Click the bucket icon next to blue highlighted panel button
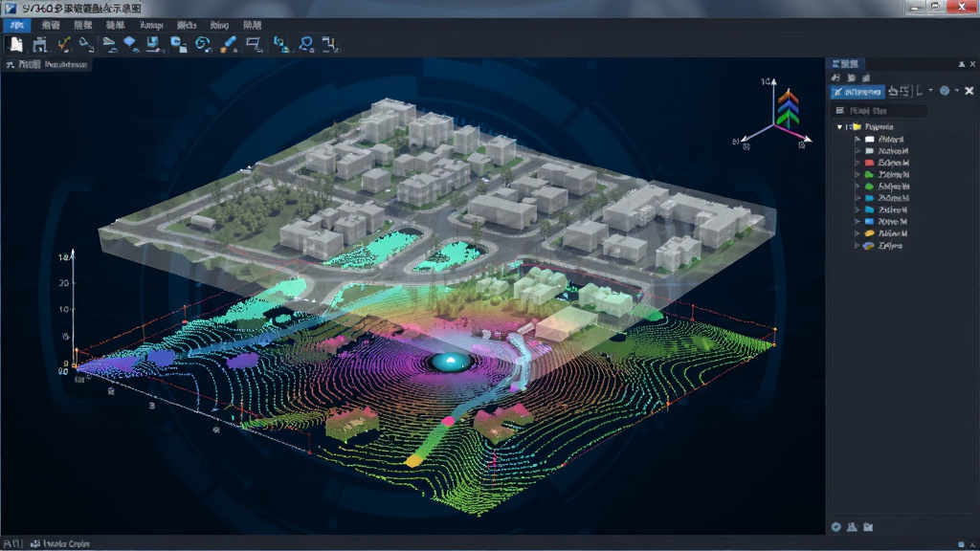Viewport: 980px width, 551px height. click(894, 91)
